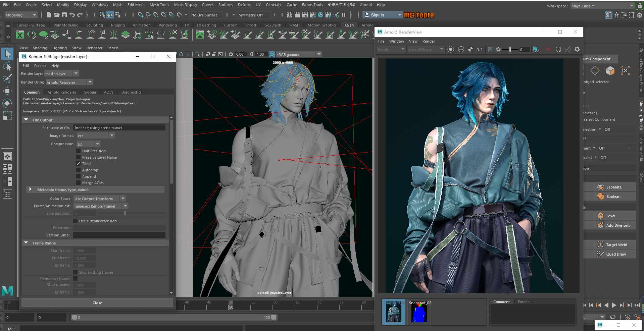The image size is (644, 331).
Task: Enable the Autocrop checkbox
Action: point(78,170)
